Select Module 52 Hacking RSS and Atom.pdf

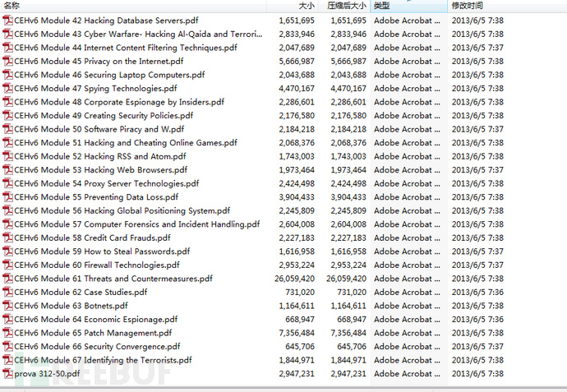click(x=99, y=156)
